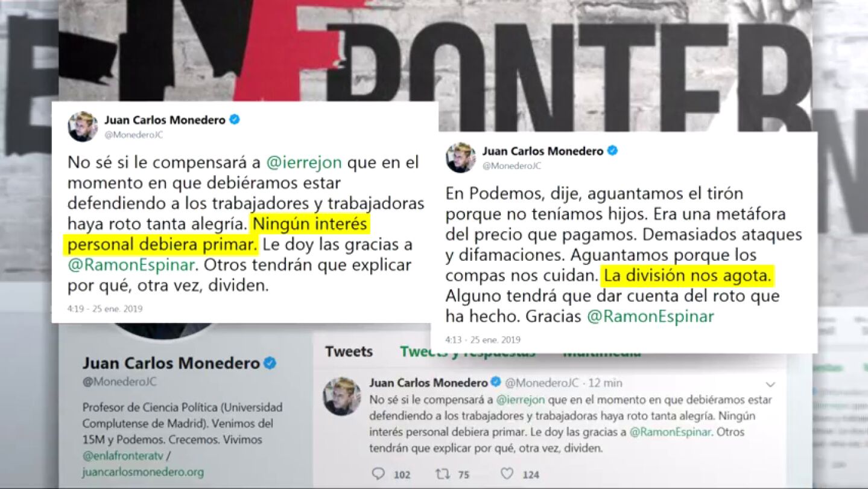Image resolution: width=868 pixels, height=489 pixels.
Task: Click the verified badge in left tweet card header
Action: [235, 120]
